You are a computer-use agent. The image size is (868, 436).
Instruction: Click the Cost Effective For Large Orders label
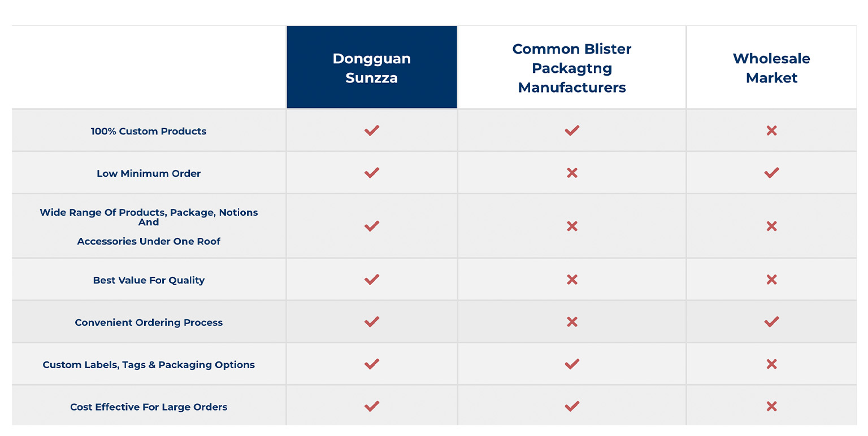pyautogui.click(x=149, y=407)
